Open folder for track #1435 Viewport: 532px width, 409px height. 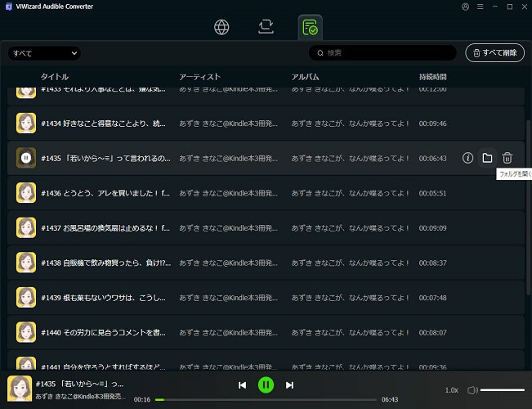(487, 158)
